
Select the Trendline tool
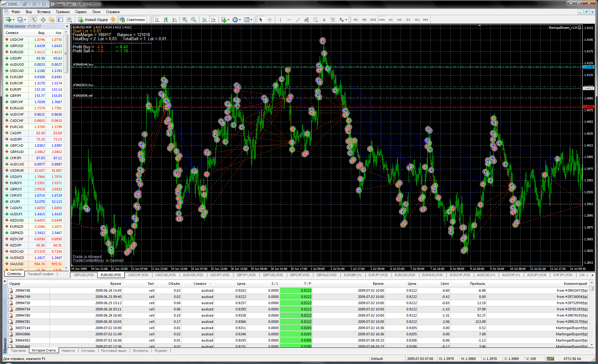[298, 20]
